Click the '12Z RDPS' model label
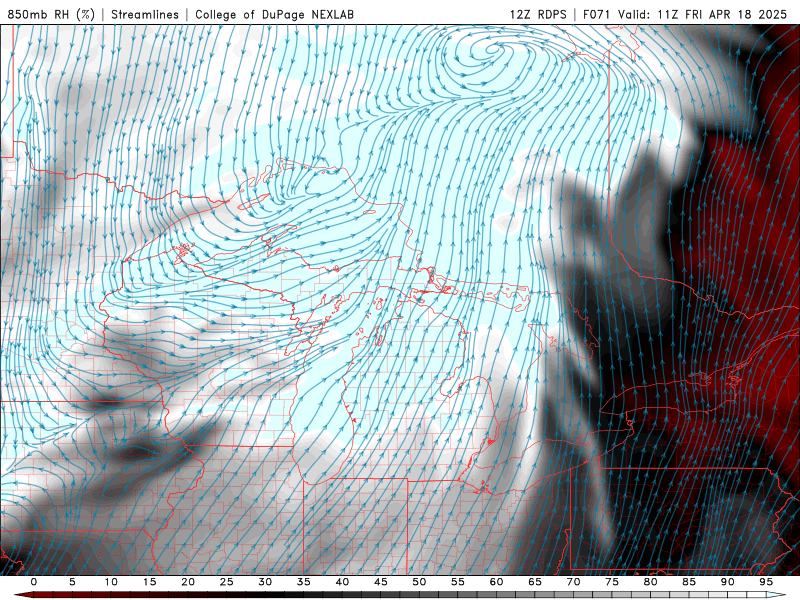This screenshot has height=600, width=800. [538, 14]
